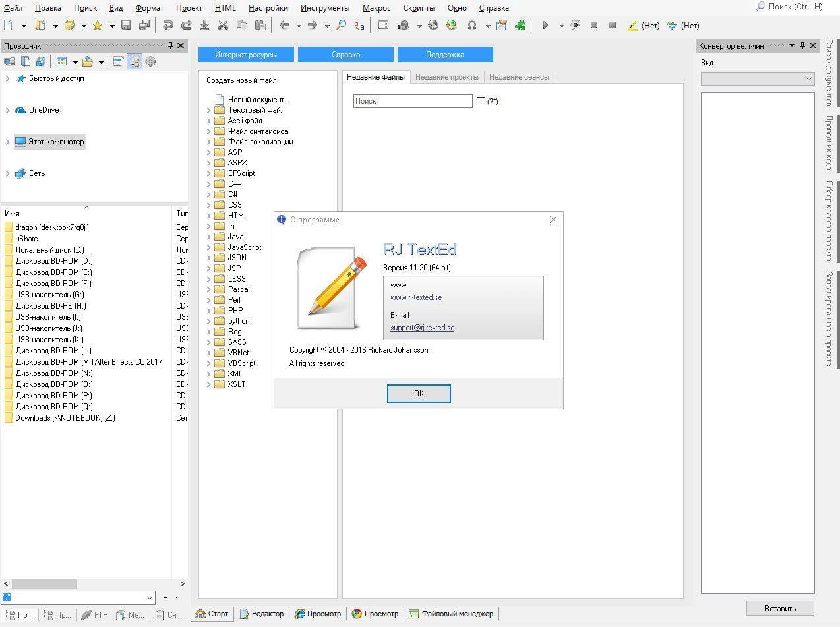
Task: Click the Интернет-ресурсы button
Action: coord(246,55)
